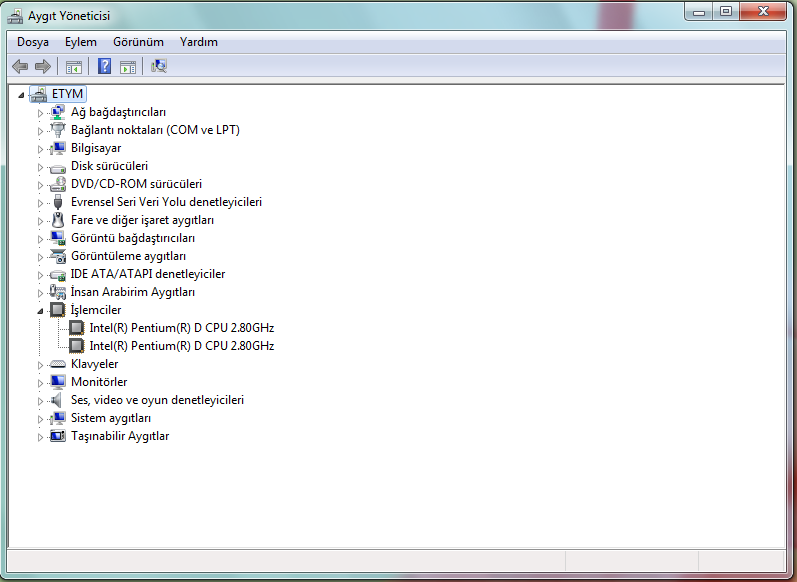
Task: Expand Bağlantı noktaları (COM ve LPT)
Action: (40, 131)
